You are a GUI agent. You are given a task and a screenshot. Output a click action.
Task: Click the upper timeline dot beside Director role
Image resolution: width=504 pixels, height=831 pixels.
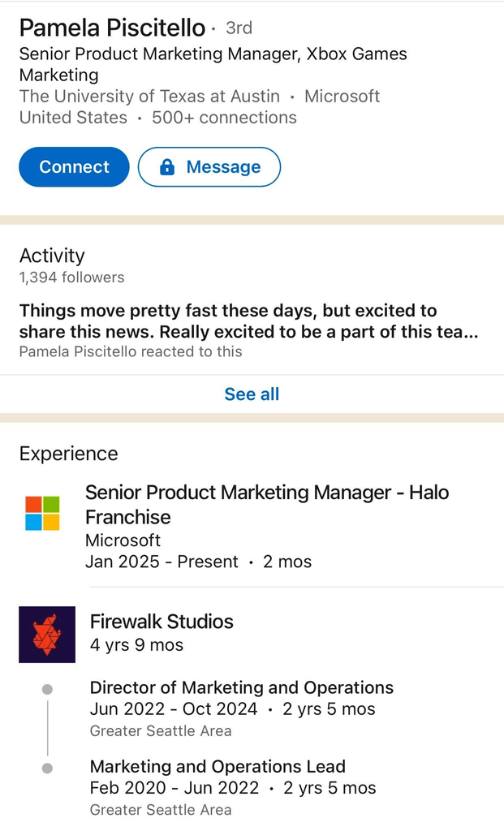[48, 689]
